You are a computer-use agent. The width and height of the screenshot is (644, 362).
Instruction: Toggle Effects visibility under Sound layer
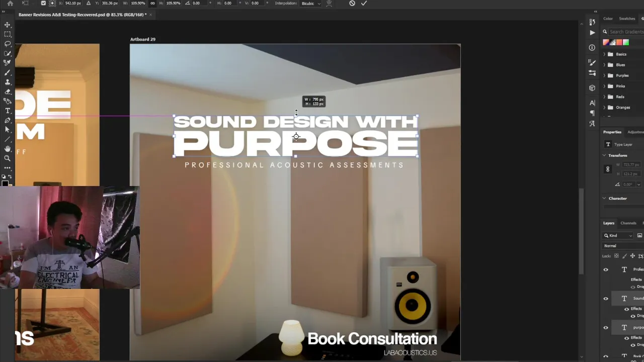(x=627, y=309)
